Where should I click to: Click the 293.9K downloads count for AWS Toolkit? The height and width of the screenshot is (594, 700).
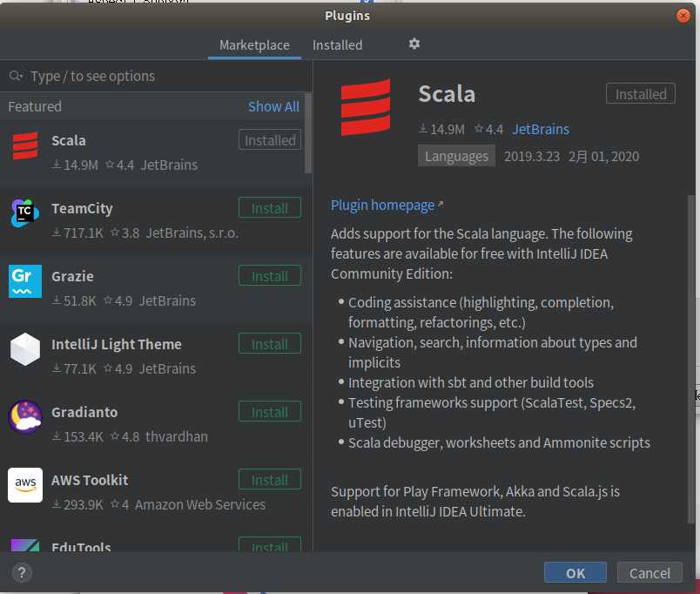78,504
